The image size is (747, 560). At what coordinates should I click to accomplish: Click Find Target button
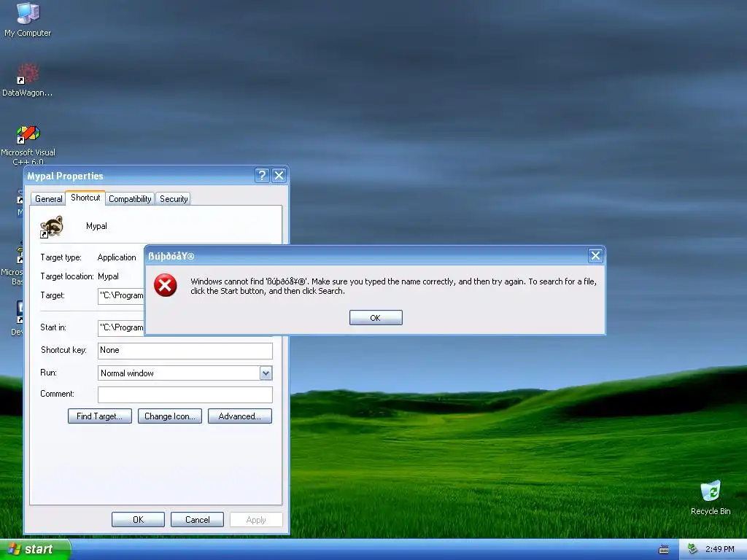[x=99, y=416]
